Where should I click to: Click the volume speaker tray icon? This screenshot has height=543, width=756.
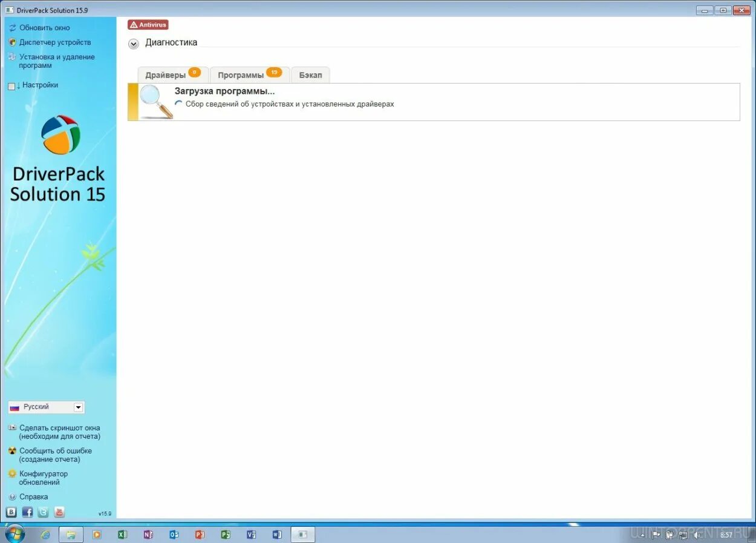click(697, 535)
